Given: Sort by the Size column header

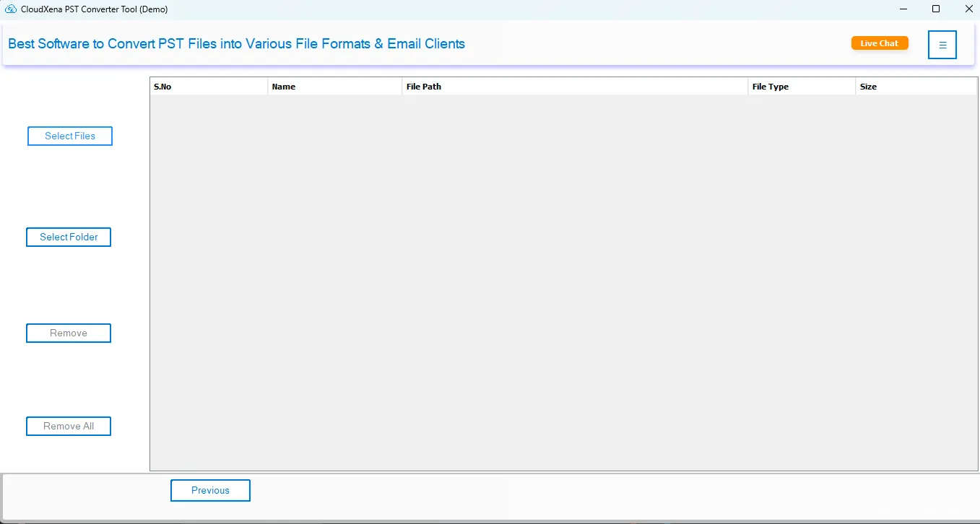Looking at the screenshot, I should [x=915, y=87].
